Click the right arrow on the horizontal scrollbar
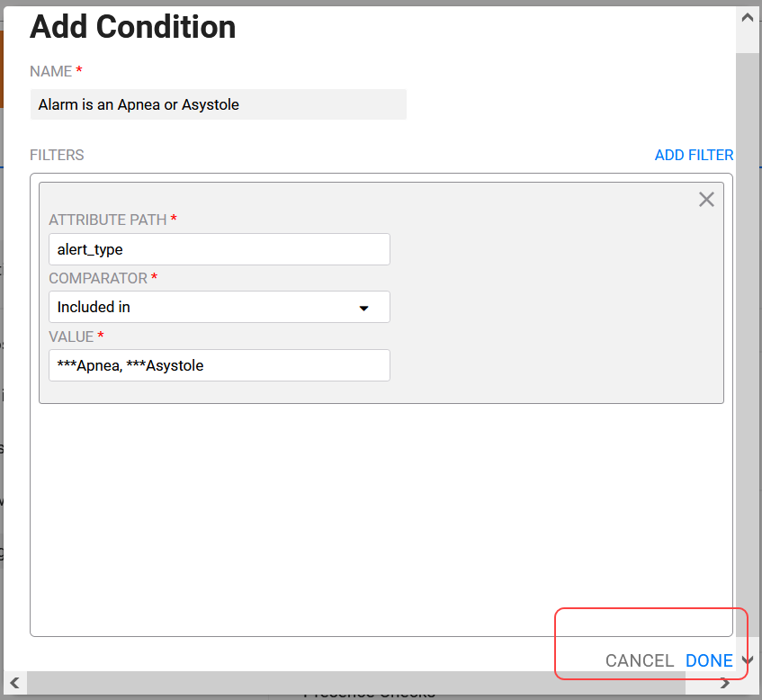This screenshot has height=700, width=762. pos(724,685)
